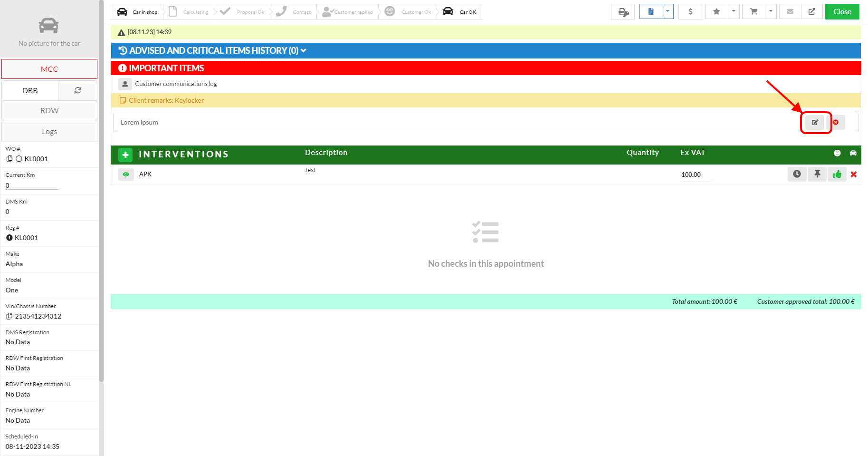The height and width of the screenshot is (456, 868).
Task: Click the Ex VAT 100.00 price field
Action: point(696,175)
